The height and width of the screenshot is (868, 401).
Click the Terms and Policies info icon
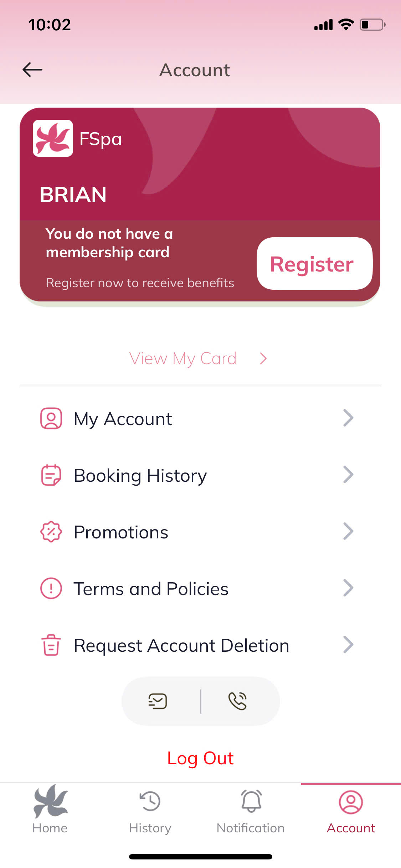[x=51, y=588]
